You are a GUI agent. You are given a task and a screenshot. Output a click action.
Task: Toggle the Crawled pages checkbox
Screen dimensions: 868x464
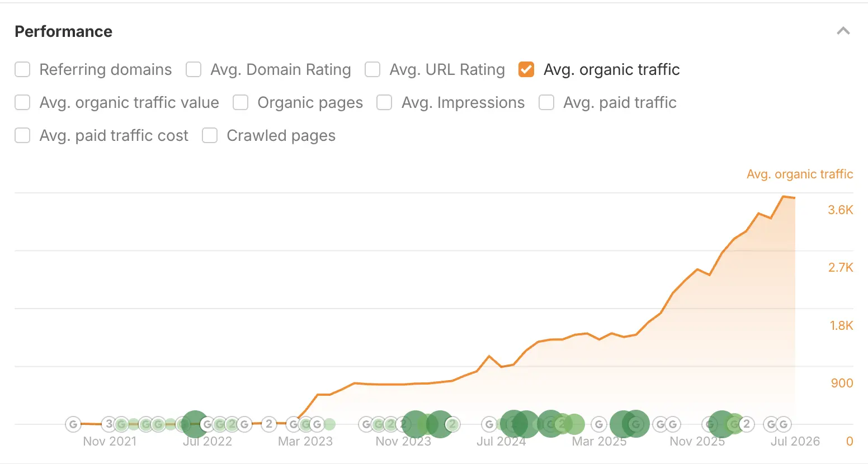point(210,135)
